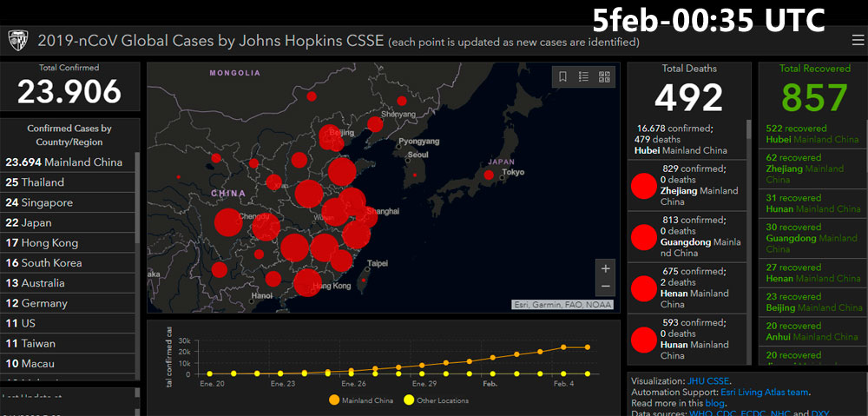
Task: Toggle Mainland China series in chart legend
Action: 361,400
